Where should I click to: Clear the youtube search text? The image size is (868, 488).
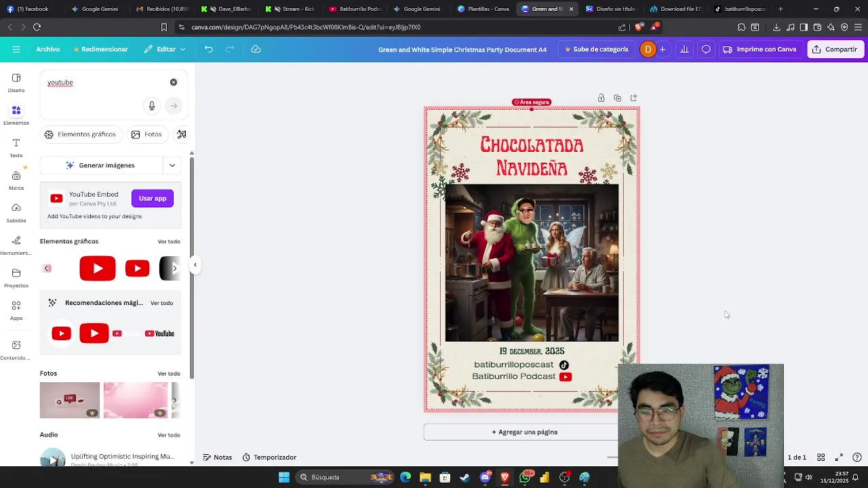[x=174, y=82]
